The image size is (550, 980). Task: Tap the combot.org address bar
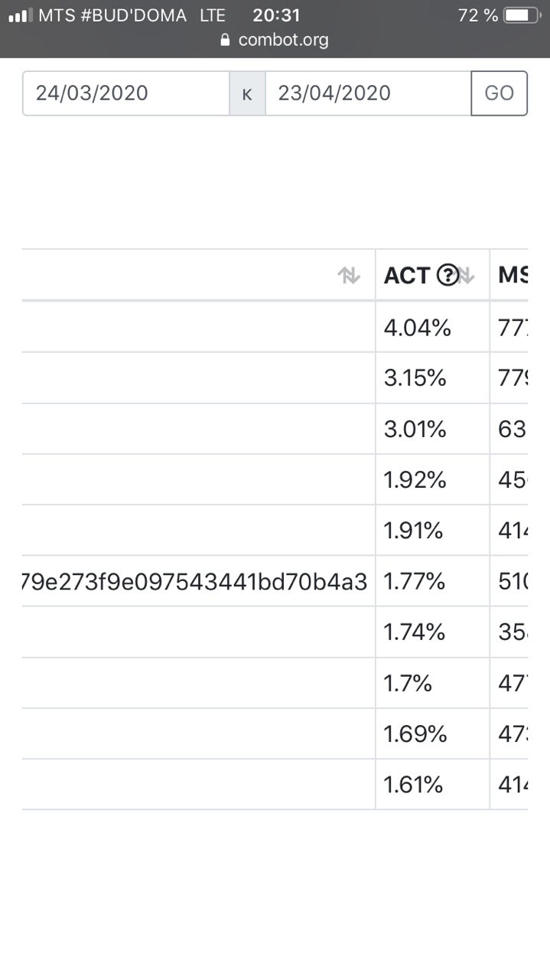[x=275, y=40]
